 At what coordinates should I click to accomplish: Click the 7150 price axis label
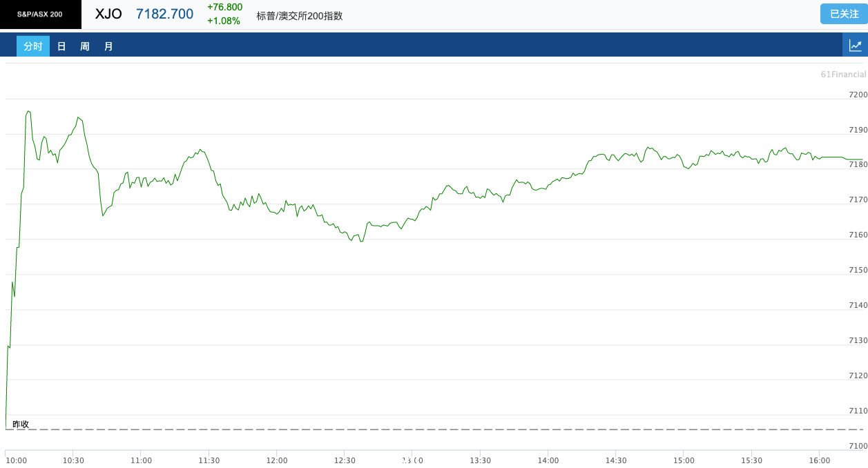[857, 270]
